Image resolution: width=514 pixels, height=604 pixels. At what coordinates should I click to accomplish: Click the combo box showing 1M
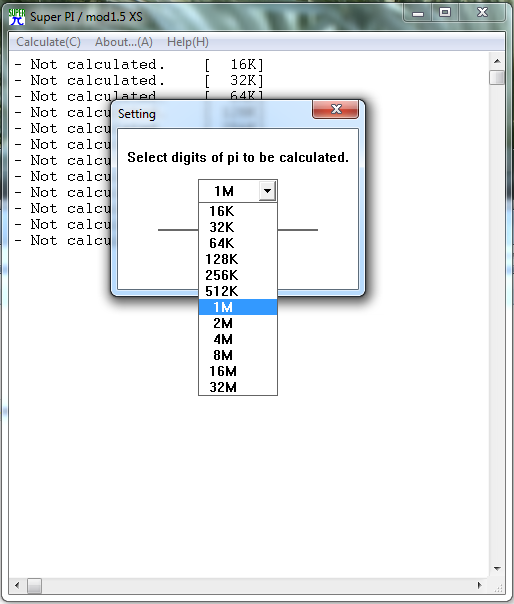pos(238,191)
